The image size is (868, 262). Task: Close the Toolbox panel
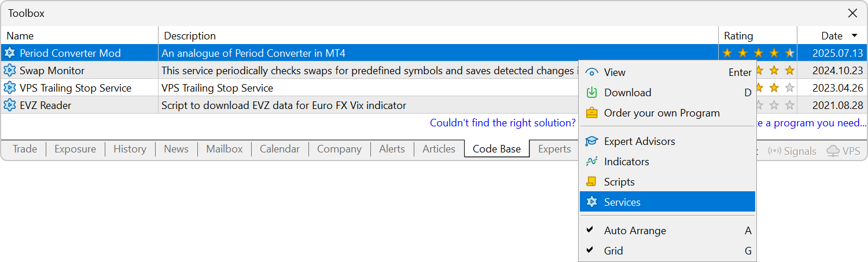[x=852, y=13]
